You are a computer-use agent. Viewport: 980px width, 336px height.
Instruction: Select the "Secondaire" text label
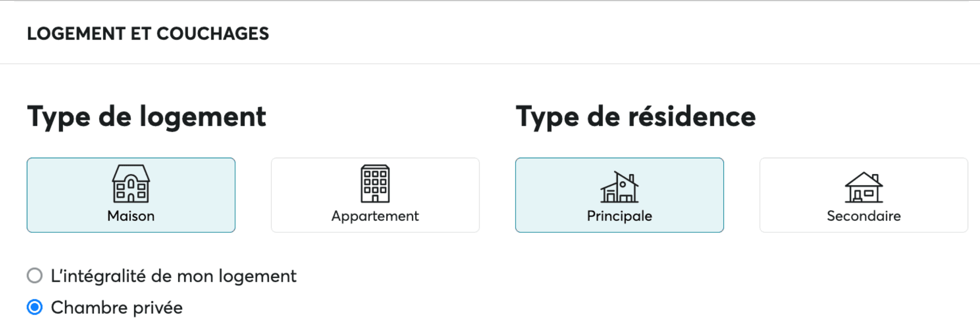[x=863, y=216]
